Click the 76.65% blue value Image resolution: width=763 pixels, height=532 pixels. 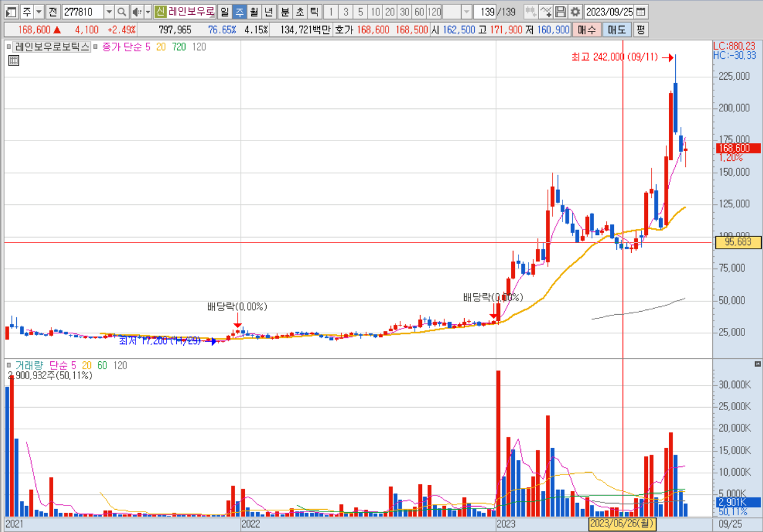click(222, 30)
